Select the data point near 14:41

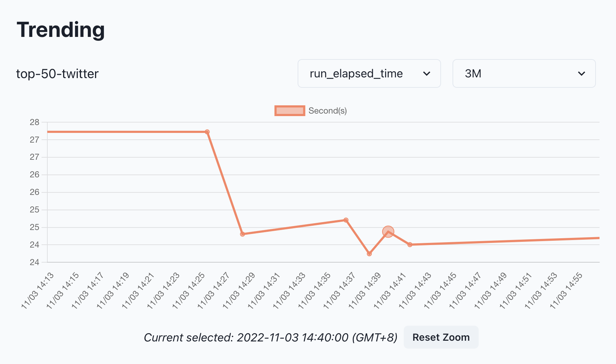pyautogui.click(x=410, y=245)
